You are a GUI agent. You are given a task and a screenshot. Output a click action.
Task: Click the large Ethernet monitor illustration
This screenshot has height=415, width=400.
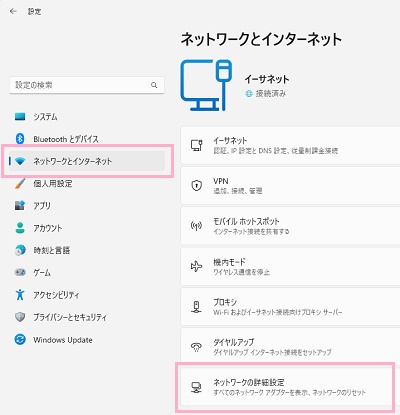click(206, 85)
